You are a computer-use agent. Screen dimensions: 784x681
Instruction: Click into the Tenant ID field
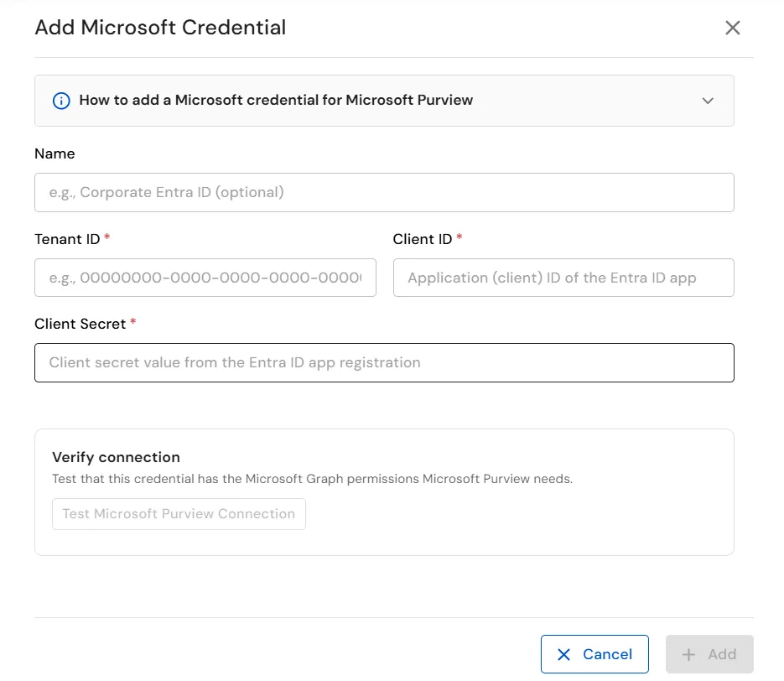click(x=205, y=278)
